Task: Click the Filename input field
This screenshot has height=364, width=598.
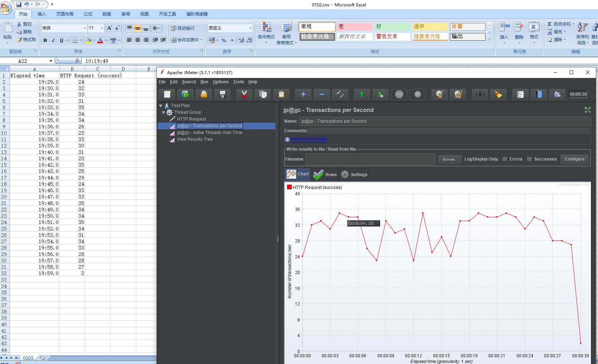Action: click(371, 159)
